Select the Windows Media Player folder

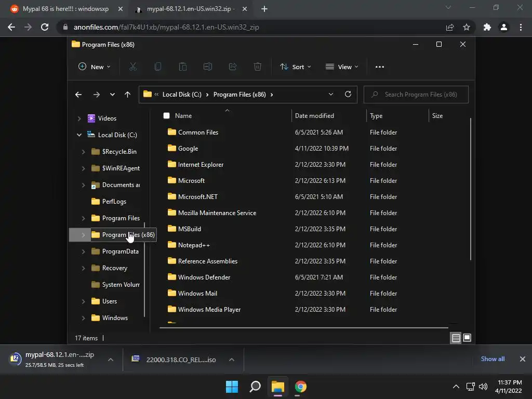pyautogui.click(x=209, y=310)
